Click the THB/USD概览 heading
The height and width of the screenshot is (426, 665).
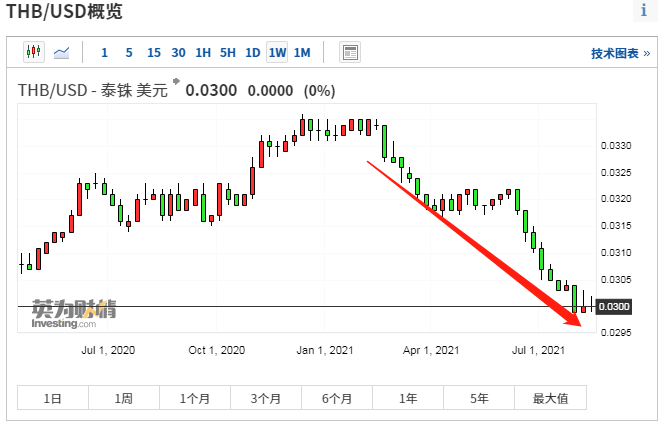click(x=64, y=11)
